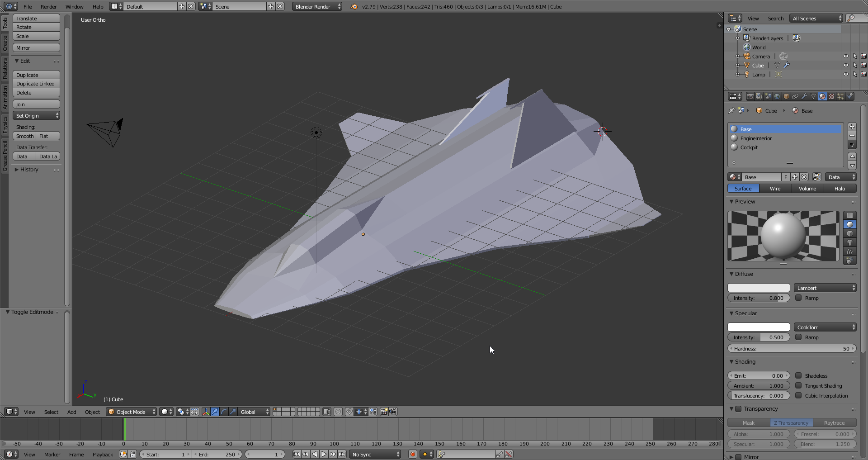Viewport: 868px width, 460px height.
Task: Open the Global transform orientation dropdown
Action: (254, 412)
